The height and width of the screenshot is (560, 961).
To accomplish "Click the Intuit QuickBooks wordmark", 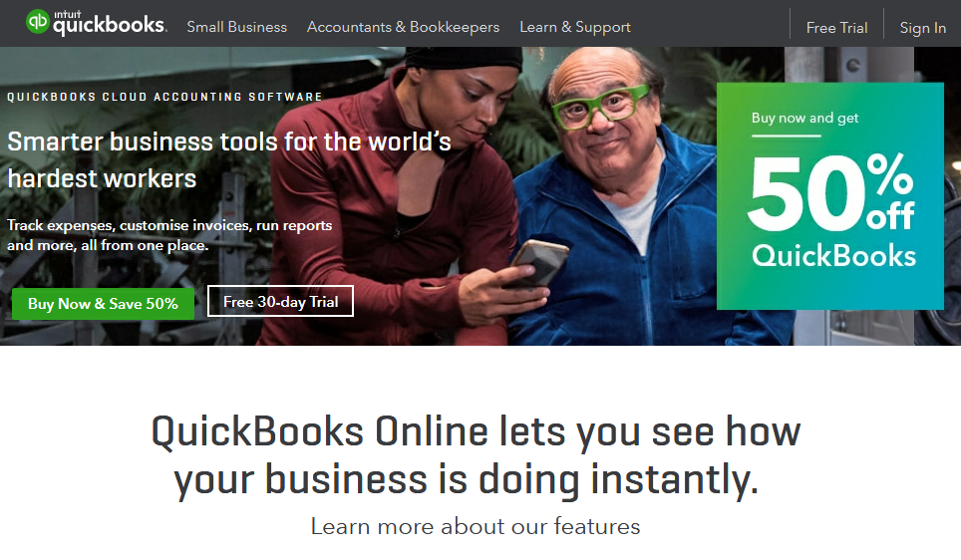I will (x=109, y=23).
